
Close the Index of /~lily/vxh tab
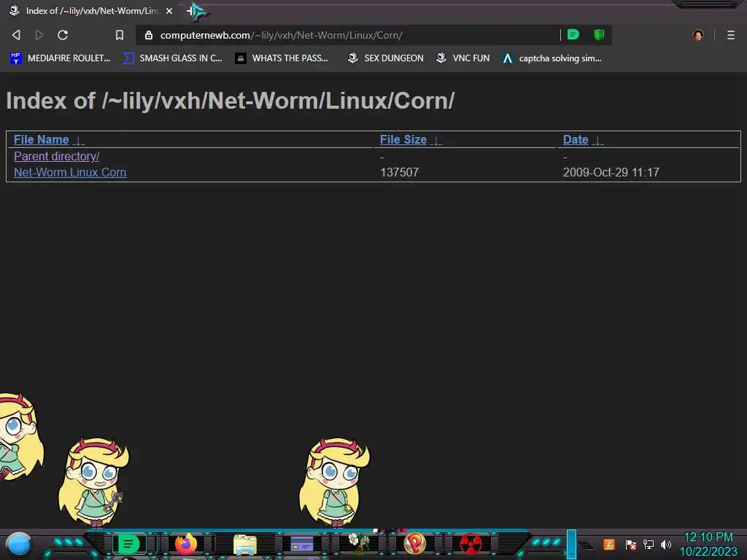[169, 10]
